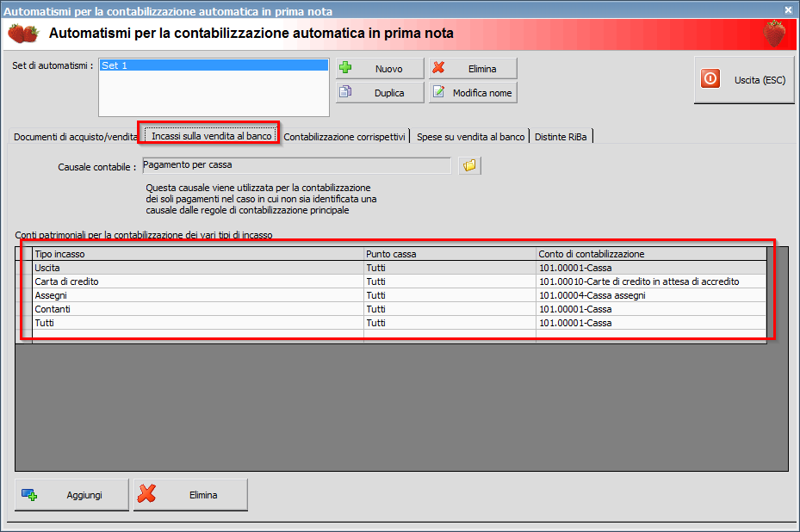Switch to Contabilizzazione corrispettivi tab
Image resolution: width=800 pixels, height=532 pixels.
click(x=344, y=137)
